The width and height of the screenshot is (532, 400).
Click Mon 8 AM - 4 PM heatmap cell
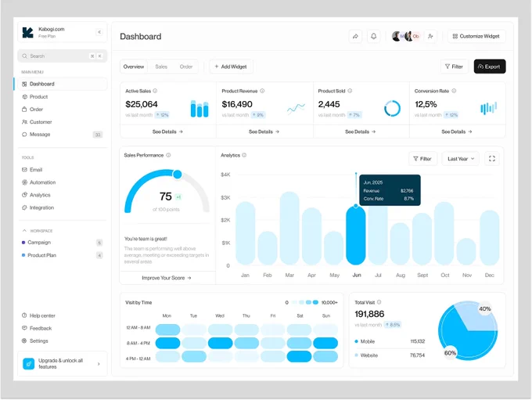[x=167, y=343]
